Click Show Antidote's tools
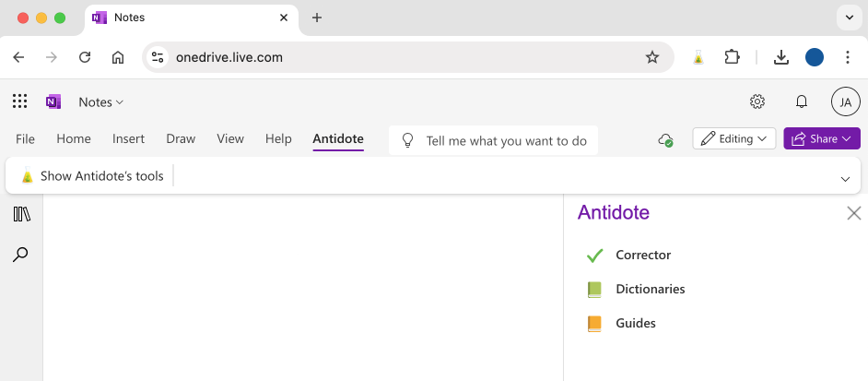Image resolution: width=868 pixels, height=381 pixels. (x=92, y=176)
